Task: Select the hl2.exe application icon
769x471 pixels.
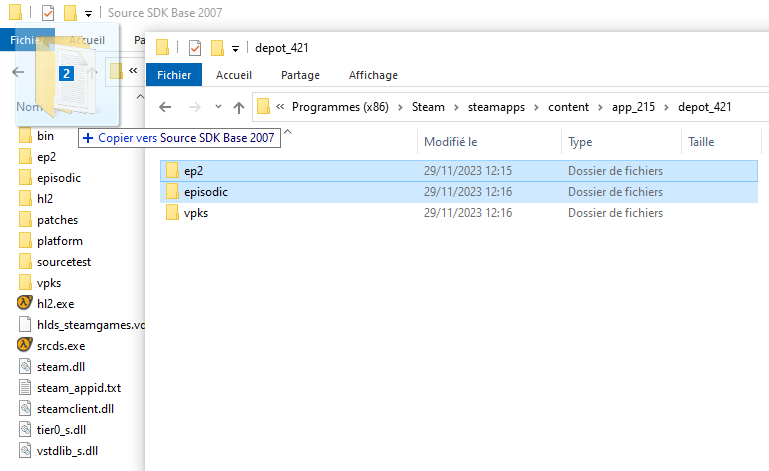Action: coord(26,303)
